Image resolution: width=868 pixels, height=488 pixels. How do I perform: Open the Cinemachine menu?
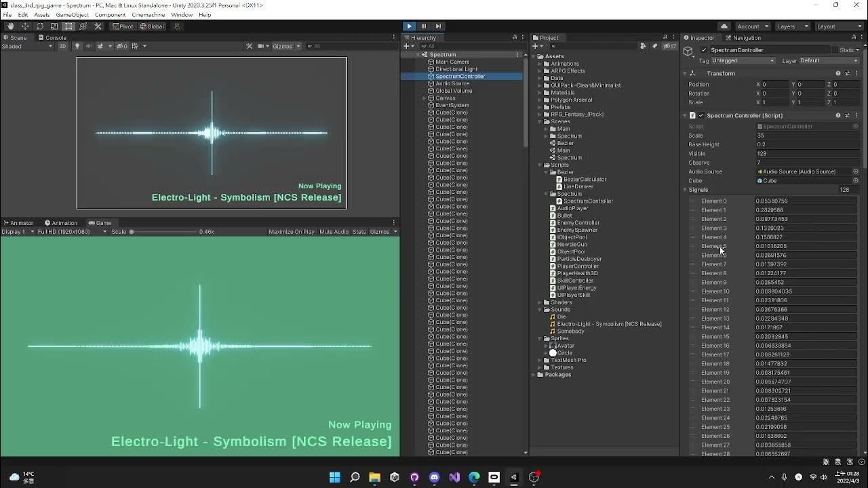(x=148, y=15)
